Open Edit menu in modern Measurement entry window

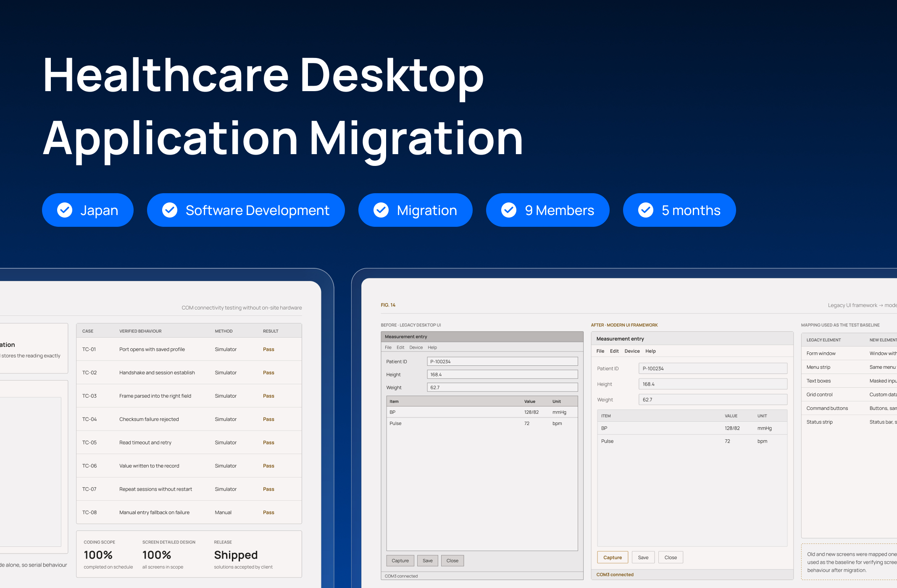tap(614, 351)
